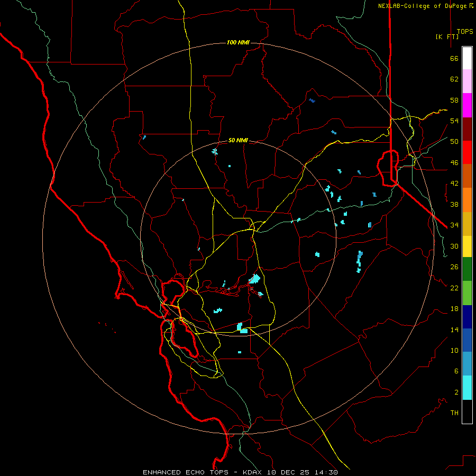The height and width of the screenshot is (476, 476).
Task: Click the light orange legend swatch
Action: pos(467,200)
